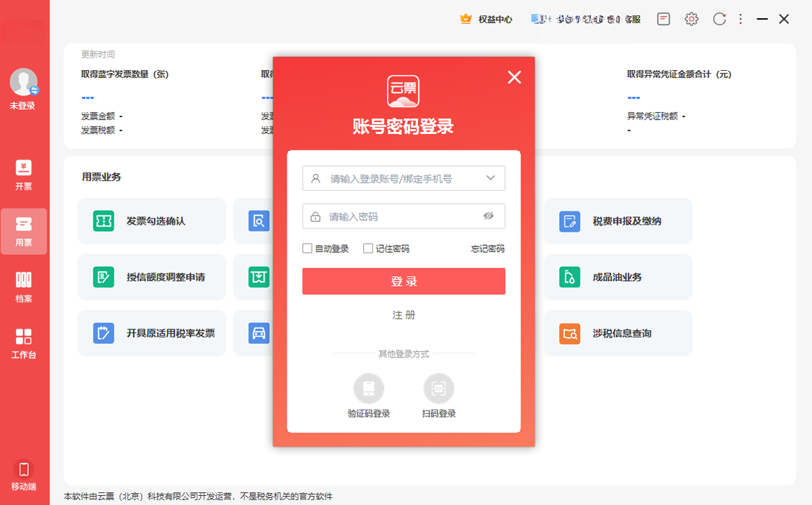The height and width of the screenshot is (505, 812).
Task: Open 发票勾选确认 card
Action: (152, 221)
